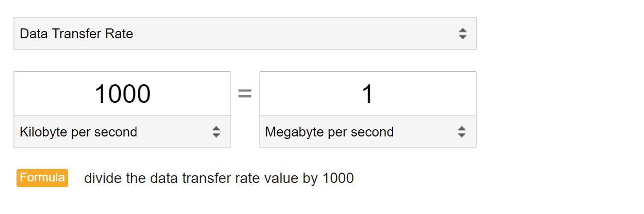
Task: Click the digit 1 at start of 1000 input
Action: tap(100, 94)
